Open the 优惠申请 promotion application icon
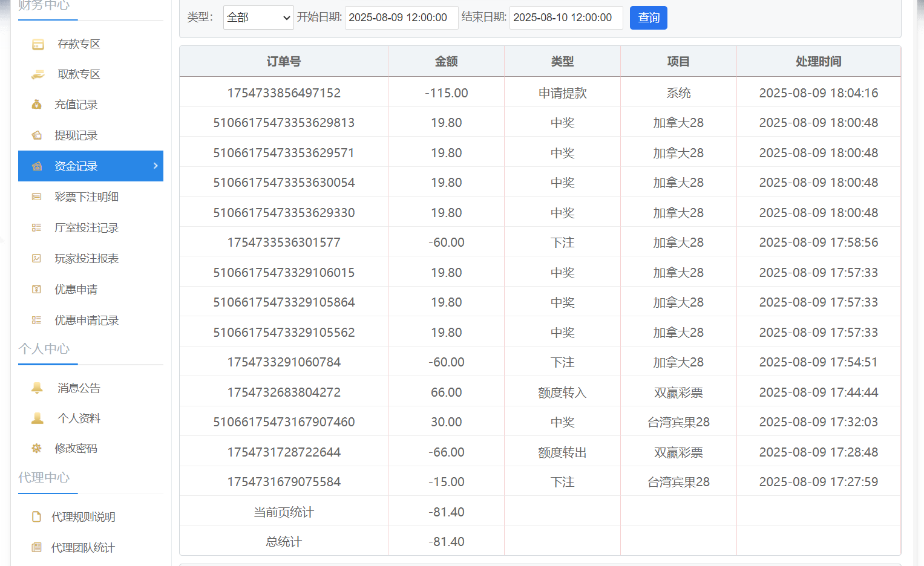This screenshot has height=566, width=924. coord(36,289)
